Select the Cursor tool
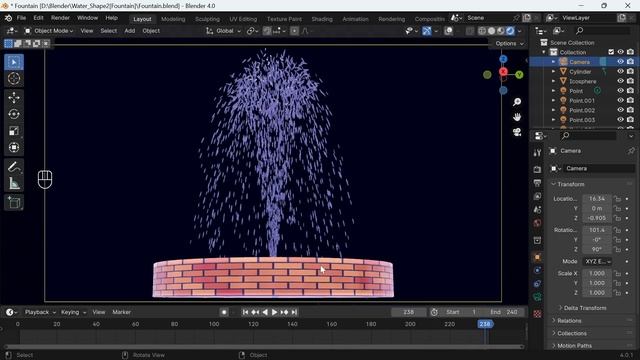 point(14,78)
